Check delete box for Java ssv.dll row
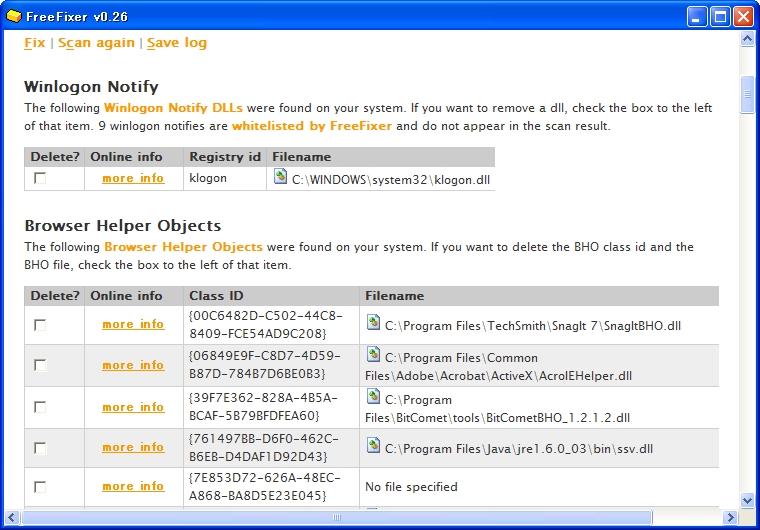This screenshot has height=530, width=760. click(40, 448)
